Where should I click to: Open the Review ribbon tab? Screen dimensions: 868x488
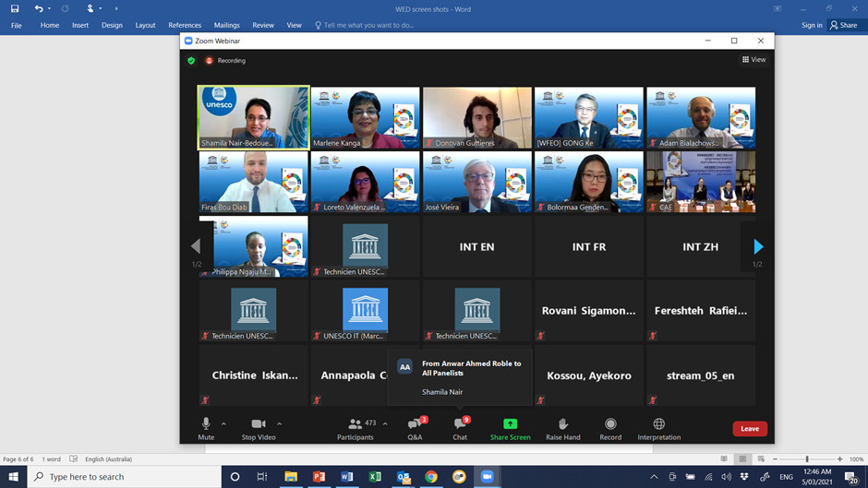[x=263, y=26]
